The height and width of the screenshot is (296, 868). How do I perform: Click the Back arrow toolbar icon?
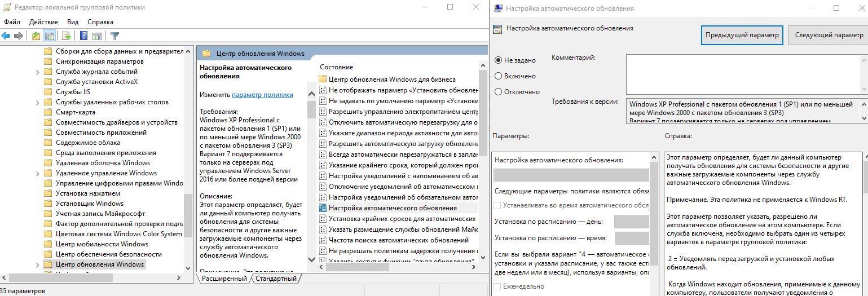pos(6,36)
